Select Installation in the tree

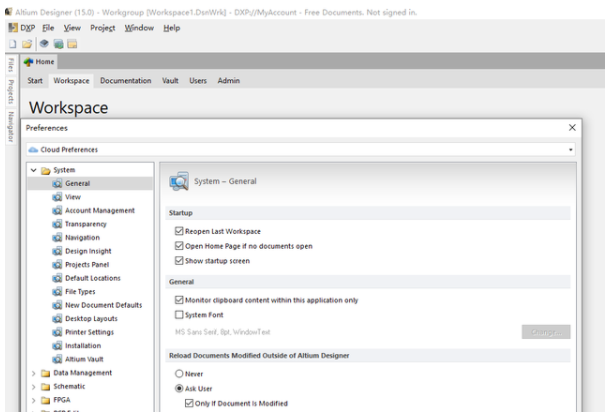pos(83,346)
